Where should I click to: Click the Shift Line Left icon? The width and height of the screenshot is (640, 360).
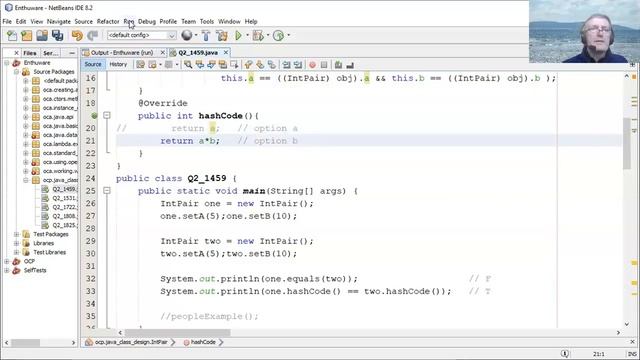pos(287,64)
